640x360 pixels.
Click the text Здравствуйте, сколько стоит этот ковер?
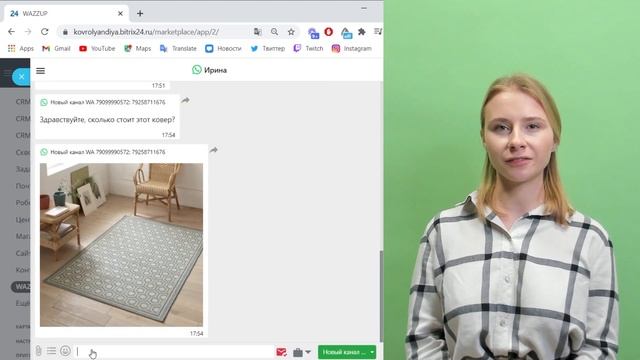pyautogui.click(x=107, y=120)
